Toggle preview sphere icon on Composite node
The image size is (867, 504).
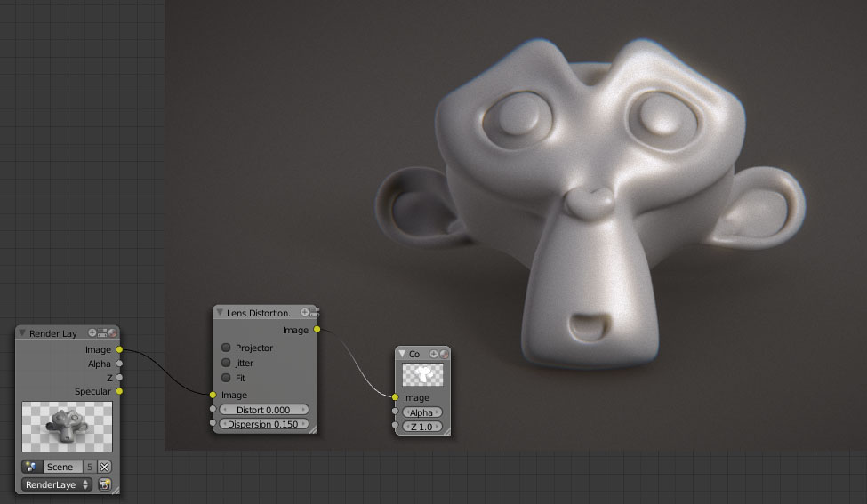pos(444,354)
